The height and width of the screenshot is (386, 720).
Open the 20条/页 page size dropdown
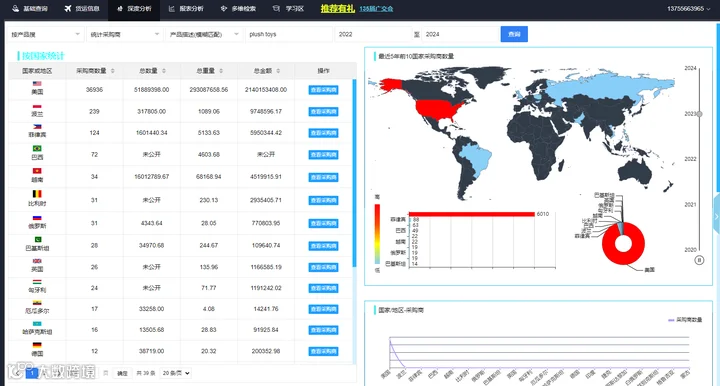176,373
